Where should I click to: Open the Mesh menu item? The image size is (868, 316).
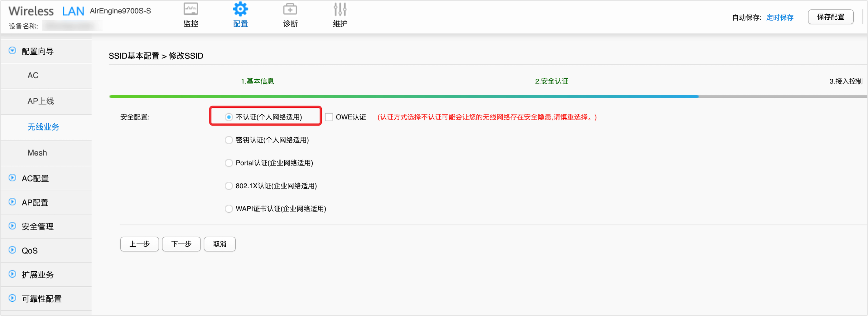[x=46, y=153]
